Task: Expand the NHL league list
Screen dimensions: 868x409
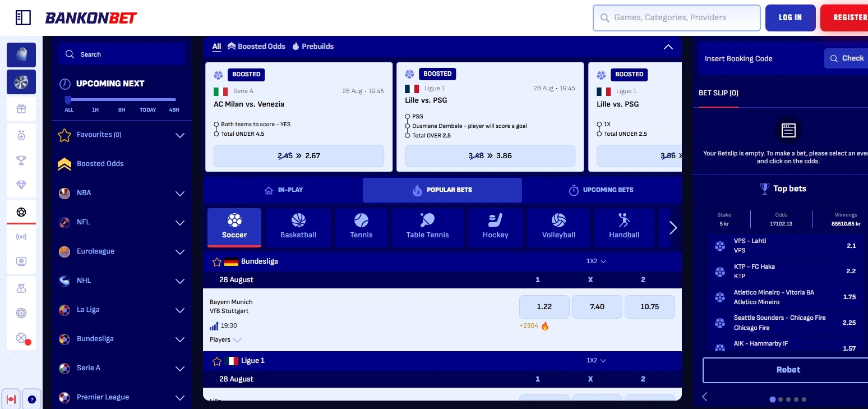Action: [180, 281]
